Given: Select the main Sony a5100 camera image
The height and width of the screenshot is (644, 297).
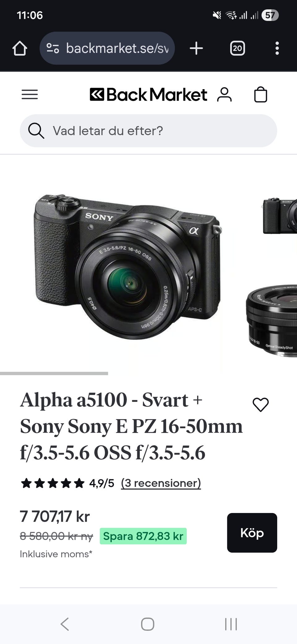Looking at the screenshot, I should (x=128, y=266).
